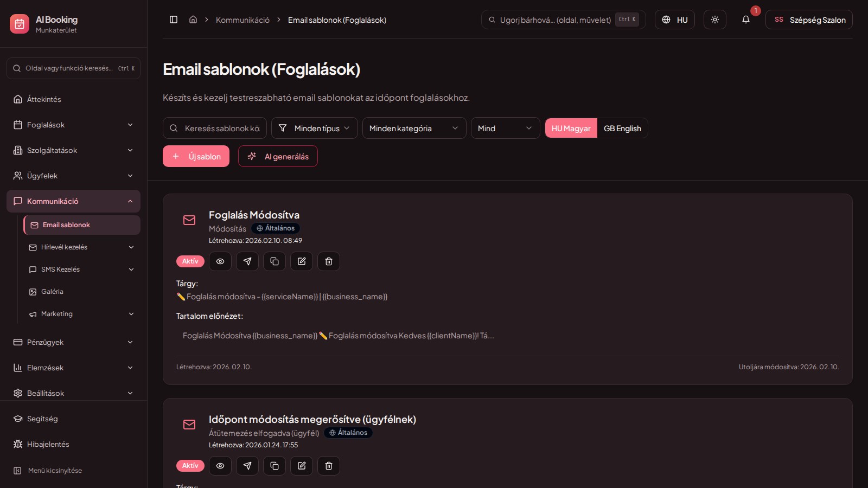Open the Minden kategória dropdown
Image resolution: width=868 pixels, height=488 pixels.
point(414,128)
